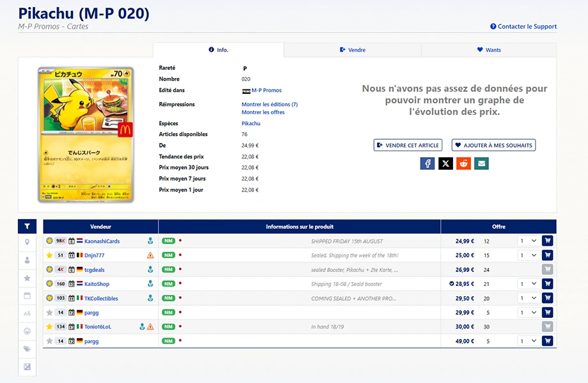
Task: Select the star reputation filter icon
Action: (27, 278)
